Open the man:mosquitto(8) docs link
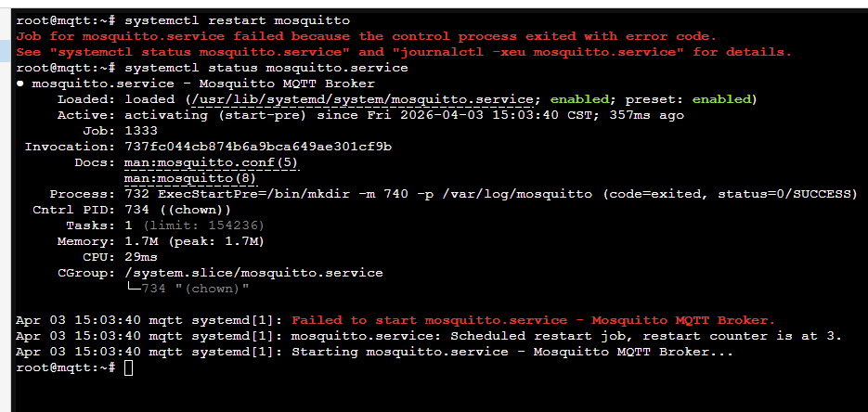 tap(190, 178)
